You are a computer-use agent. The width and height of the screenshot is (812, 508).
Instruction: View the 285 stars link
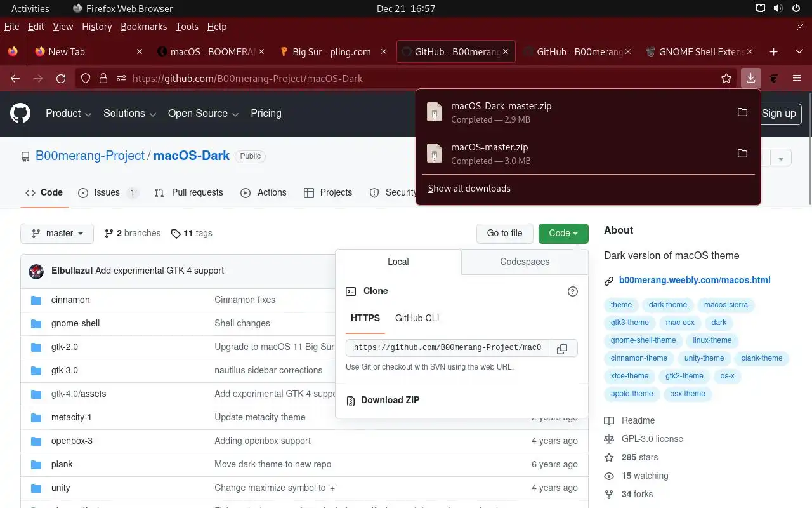(639, 457)
